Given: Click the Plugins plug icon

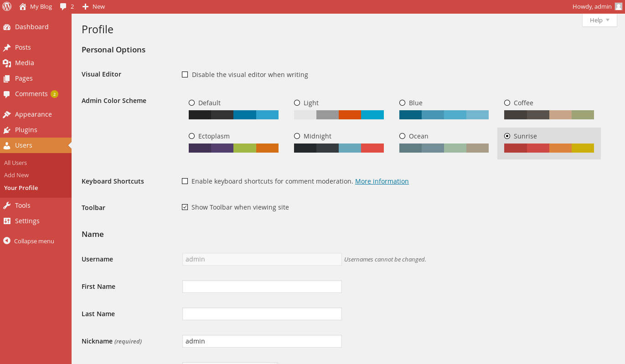Looking at the screenshot, I should (7, 130).
